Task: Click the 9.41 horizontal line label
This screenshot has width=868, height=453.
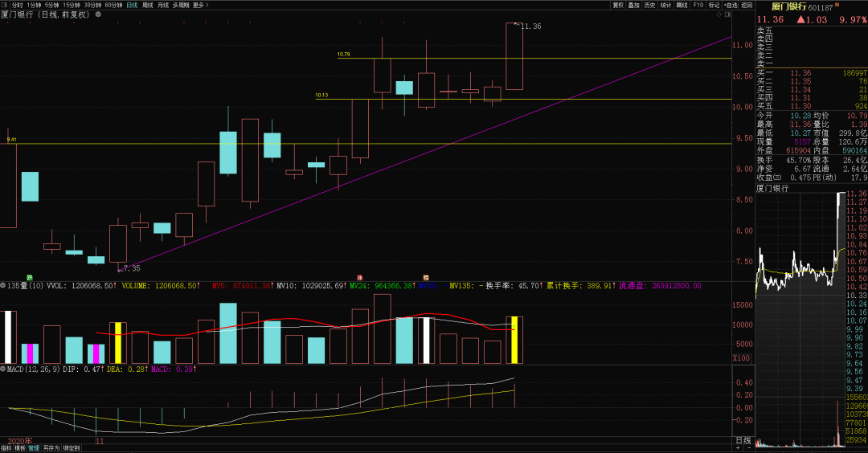Action: click(11, 140)
